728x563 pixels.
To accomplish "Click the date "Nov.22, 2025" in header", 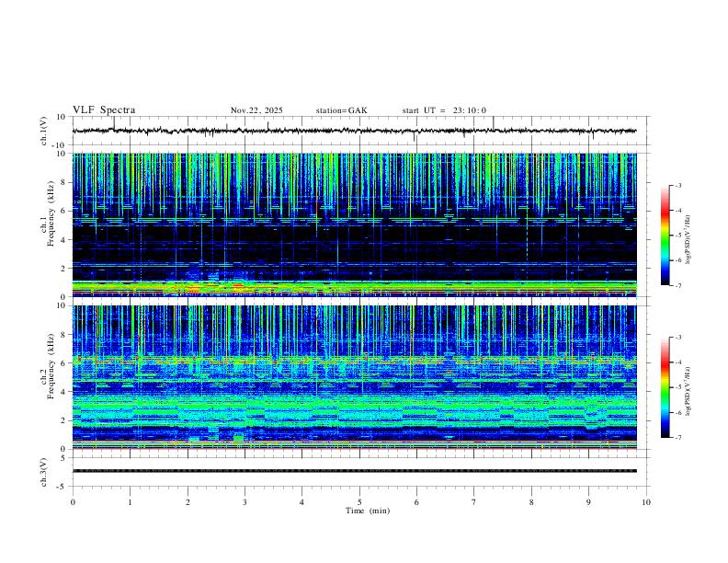I will (256, 110).
